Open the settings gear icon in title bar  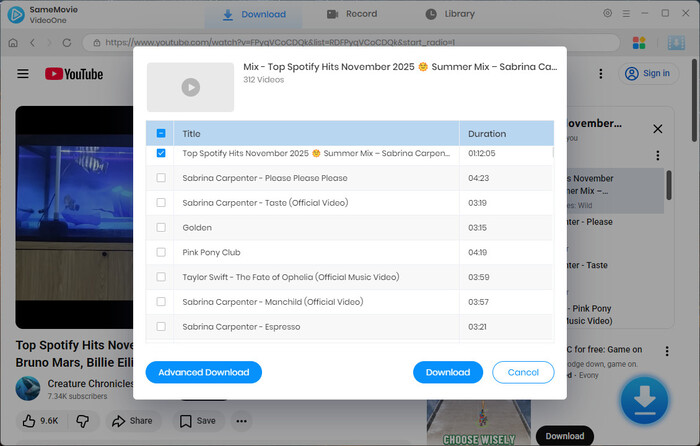coord(607,13)
